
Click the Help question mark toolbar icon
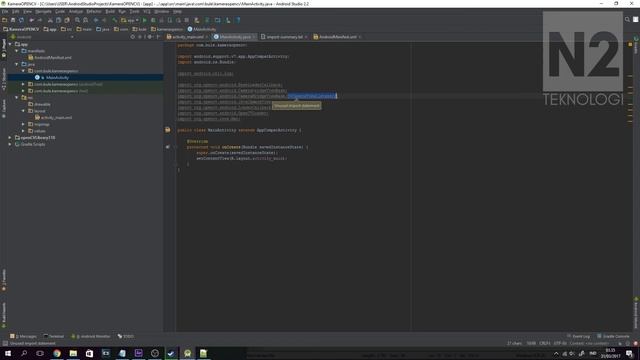238,20
